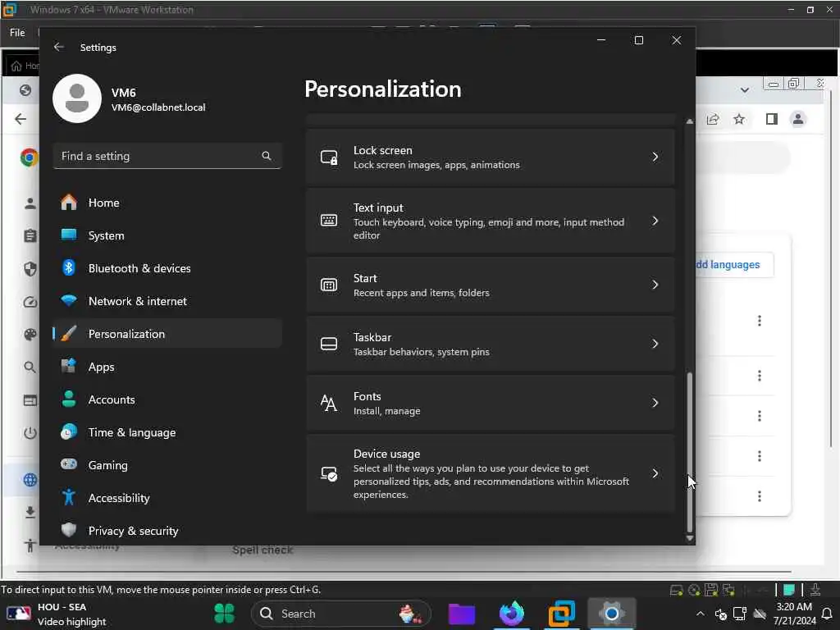Image resolution: width=840 pixels, height=630 pixels.
Task: Open Start Recent apps and items
Action: pos(491,285)
